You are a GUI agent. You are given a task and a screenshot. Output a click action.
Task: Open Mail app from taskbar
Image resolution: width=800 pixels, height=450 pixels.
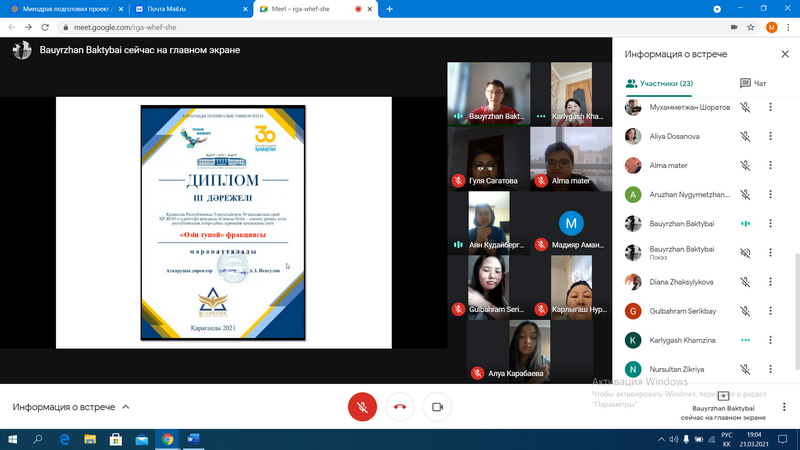141,439
